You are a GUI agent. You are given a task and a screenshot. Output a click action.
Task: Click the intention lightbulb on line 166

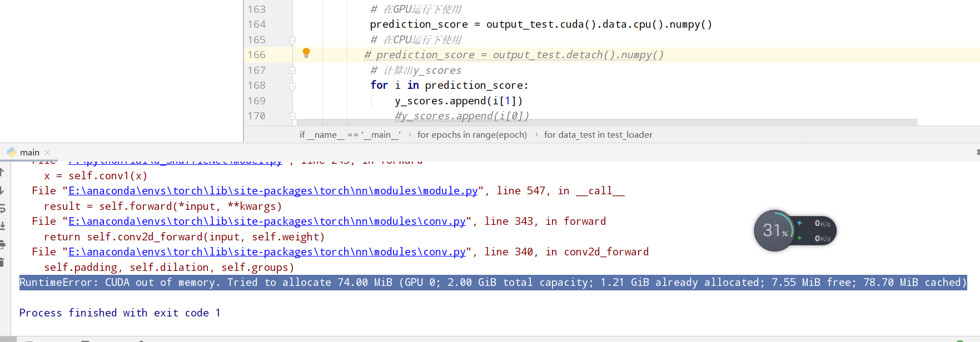[306, 53]
